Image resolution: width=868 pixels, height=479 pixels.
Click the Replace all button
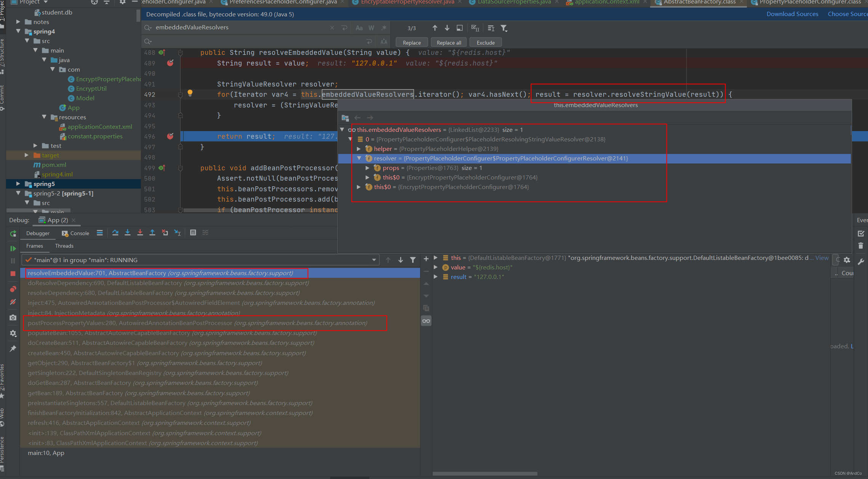coord(449,43)
